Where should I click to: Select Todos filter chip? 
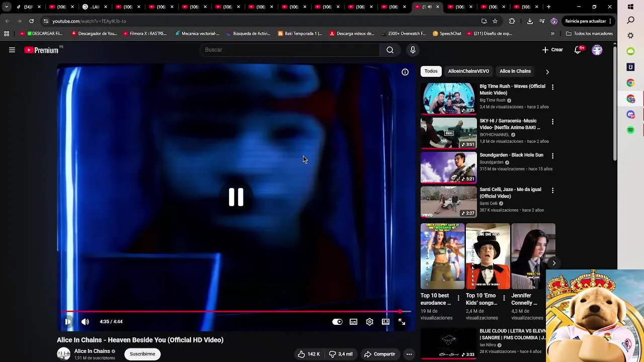(x=431, y=71)
